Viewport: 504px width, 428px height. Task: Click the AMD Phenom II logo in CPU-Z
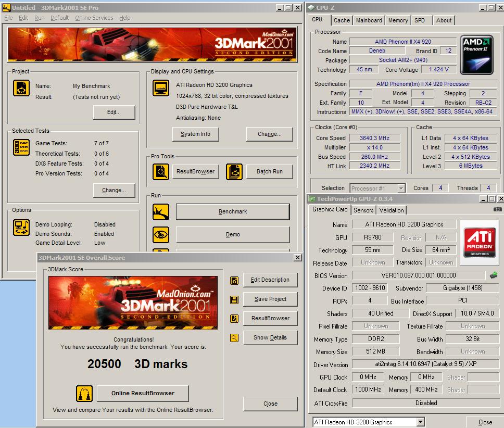[477, 55]
